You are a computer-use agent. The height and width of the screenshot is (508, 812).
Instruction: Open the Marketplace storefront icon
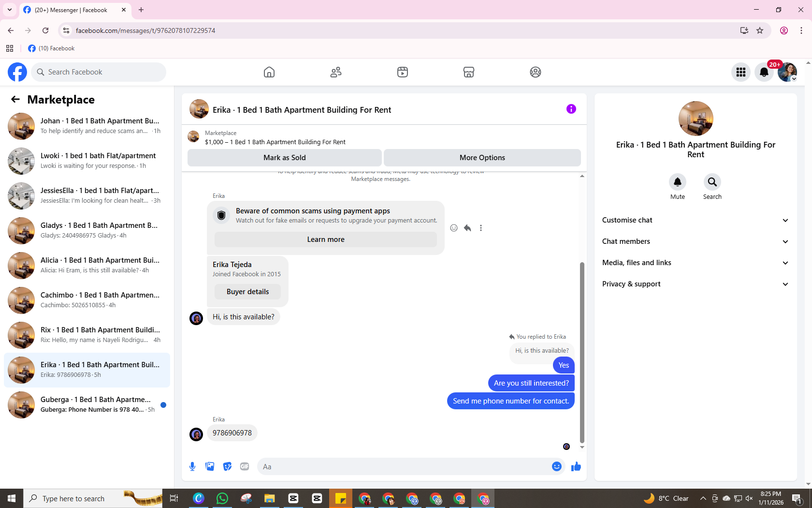[x=469, y=72]
